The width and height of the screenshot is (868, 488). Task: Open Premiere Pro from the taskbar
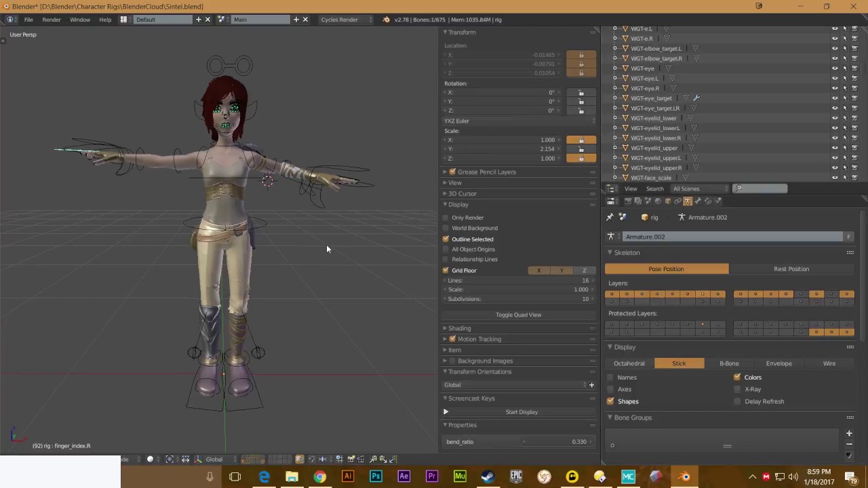pos(431,476)
